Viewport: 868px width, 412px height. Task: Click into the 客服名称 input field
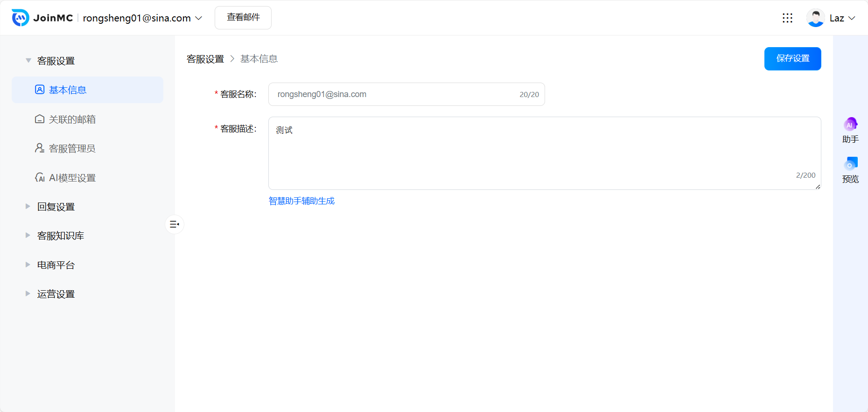397,94
